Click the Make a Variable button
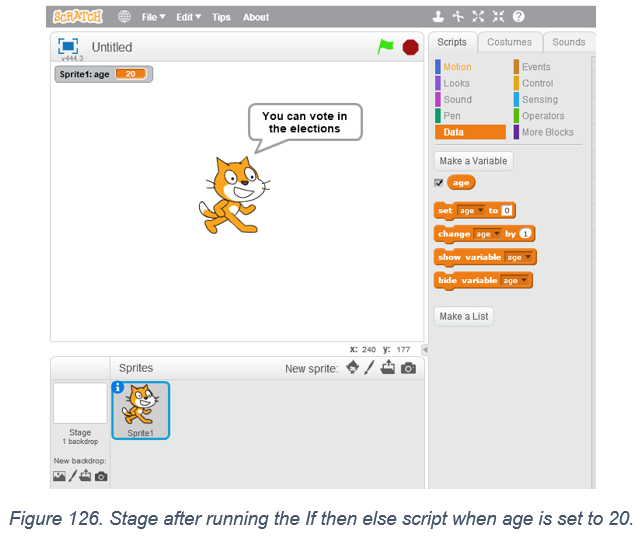 (x=473, y=161)
